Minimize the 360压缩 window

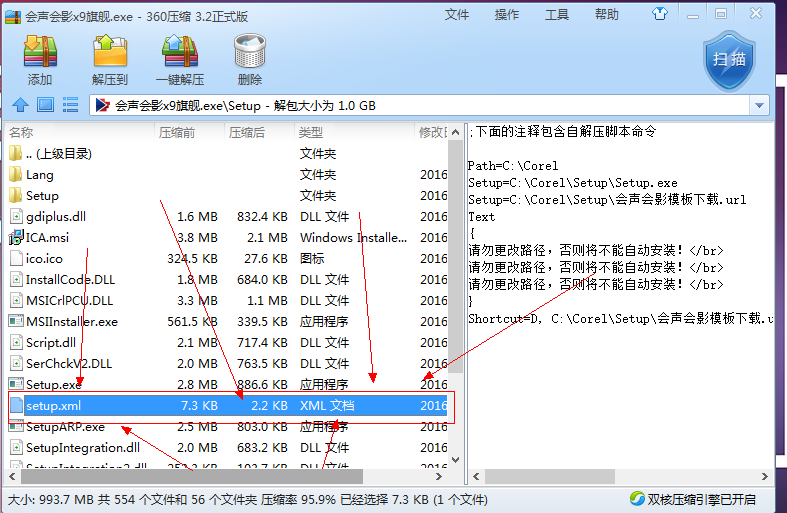(693, 15)
